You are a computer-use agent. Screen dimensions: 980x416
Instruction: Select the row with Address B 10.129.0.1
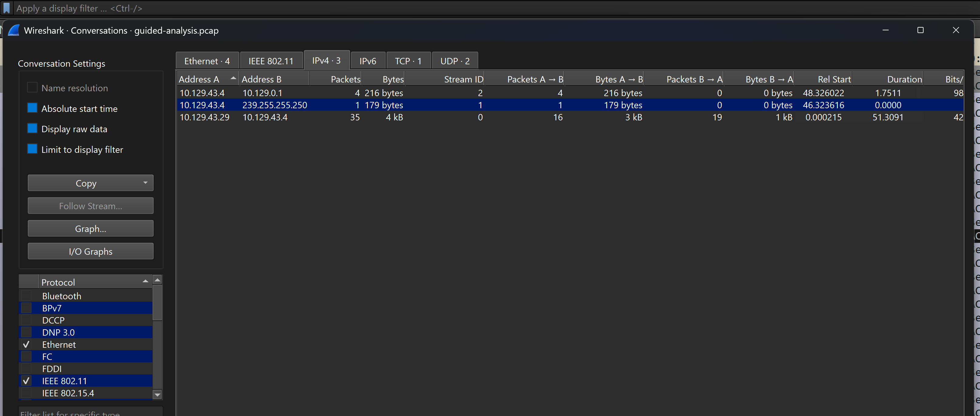click(x=570, y=93)
